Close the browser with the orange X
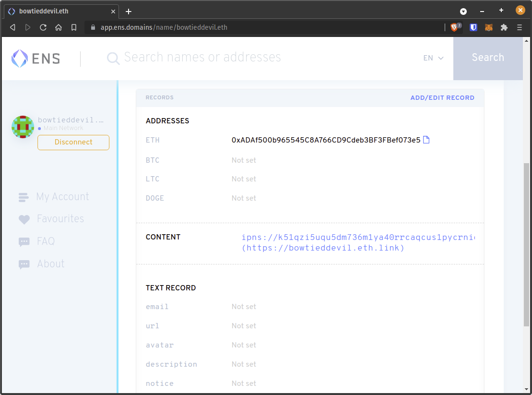The width and height of the screenshot is (532, 395). 520,10
